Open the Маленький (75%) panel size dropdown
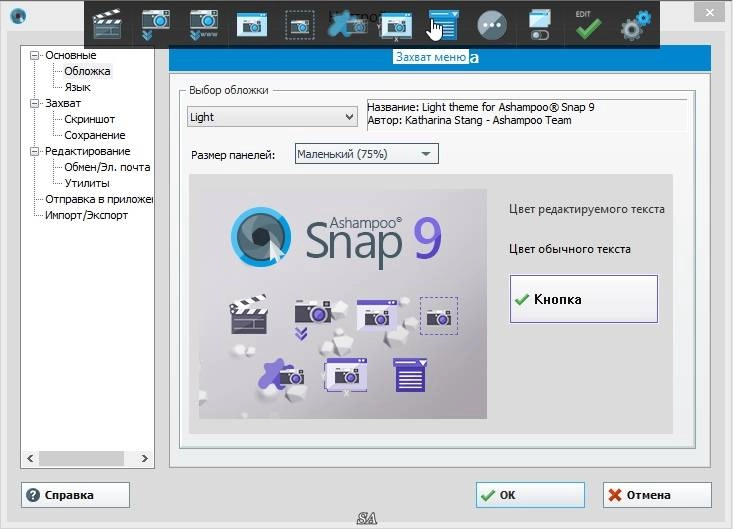This screenshot has height=529, width=733. click(366, 154)
